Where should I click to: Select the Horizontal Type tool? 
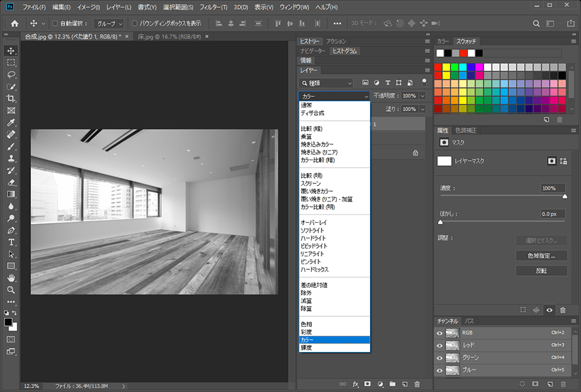[11, 242]
